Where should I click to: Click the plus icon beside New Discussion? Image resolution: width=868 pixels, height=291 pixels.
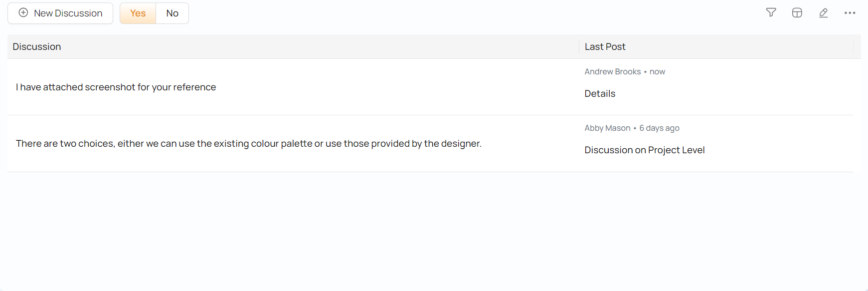tap(23, 13)
